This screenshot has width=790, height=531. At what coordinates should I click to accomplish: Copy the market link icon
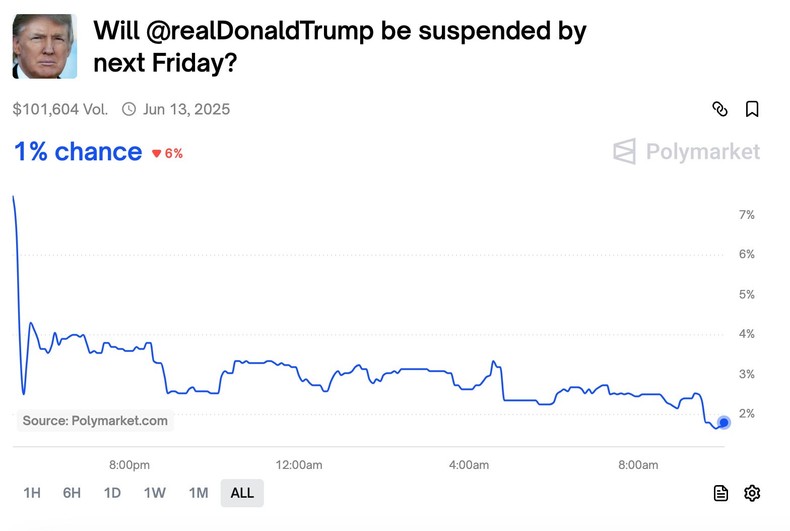coord(720,109)
